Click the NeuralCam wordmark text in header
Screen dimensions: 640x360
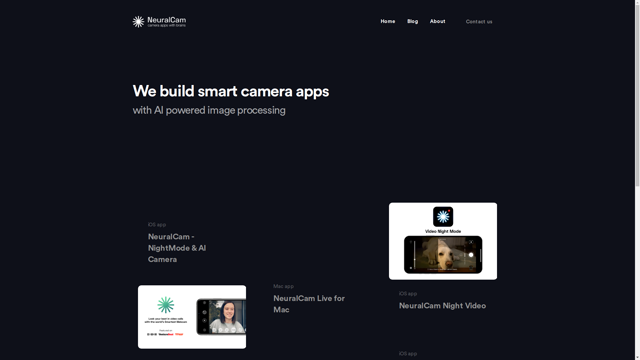(167, 20)
